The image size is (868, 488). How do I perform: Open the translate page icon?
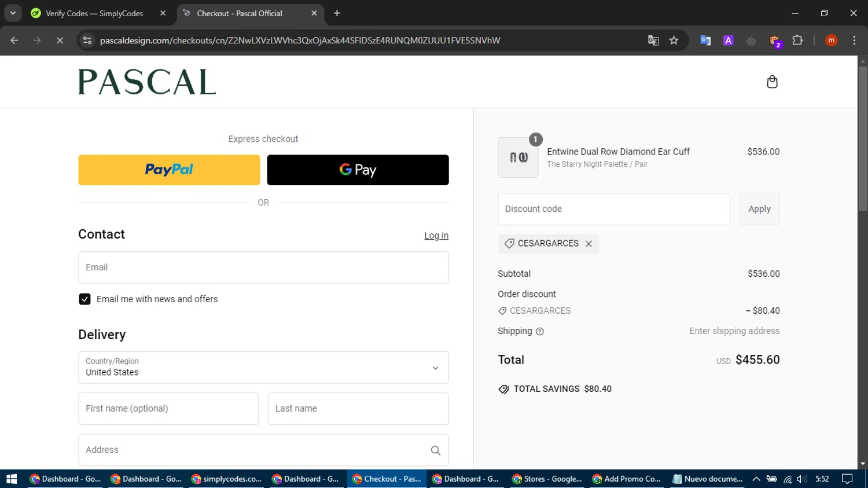[x=653, y=41]
